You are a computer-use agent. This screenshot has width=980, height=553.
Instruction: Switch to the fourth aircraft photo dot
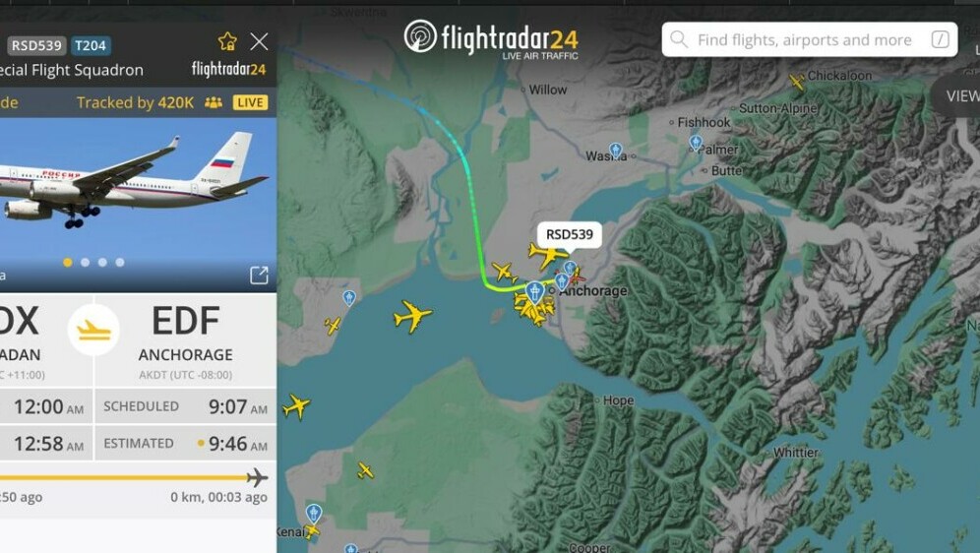click(x=120, y=263)
